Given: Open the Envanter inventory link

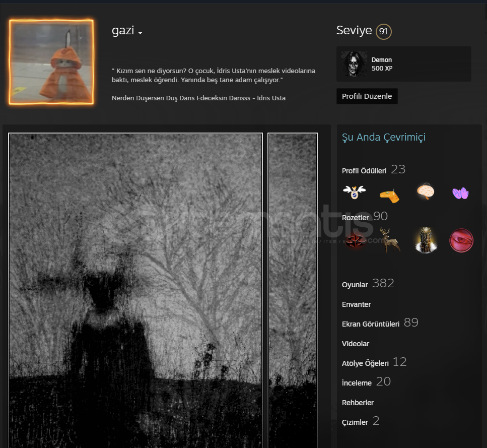Looking at the screenshot, I should tap(356, 304).
